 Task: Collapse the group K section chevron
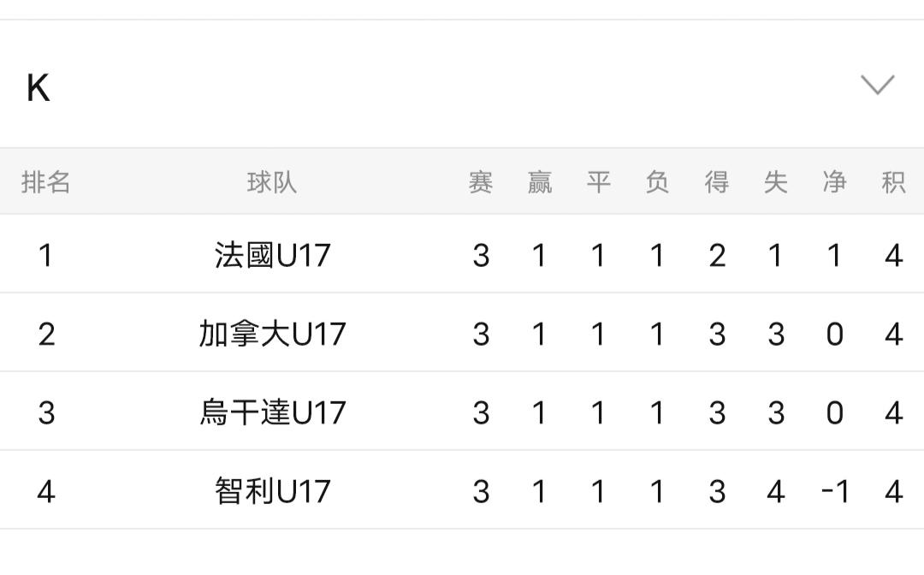click(877, 85)
